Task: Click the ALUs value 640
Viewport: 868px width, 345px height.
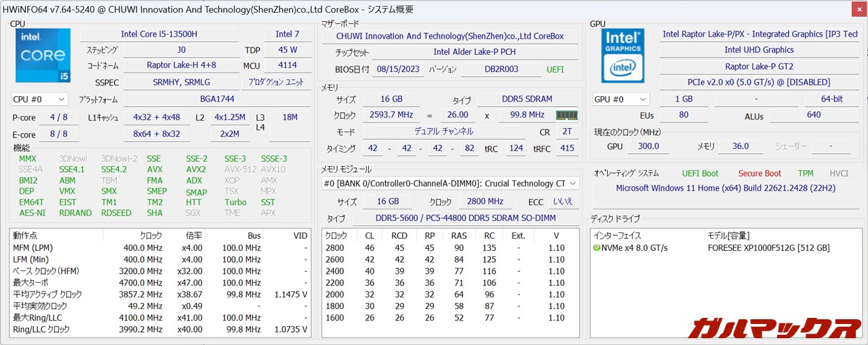Action: [814, 115]
